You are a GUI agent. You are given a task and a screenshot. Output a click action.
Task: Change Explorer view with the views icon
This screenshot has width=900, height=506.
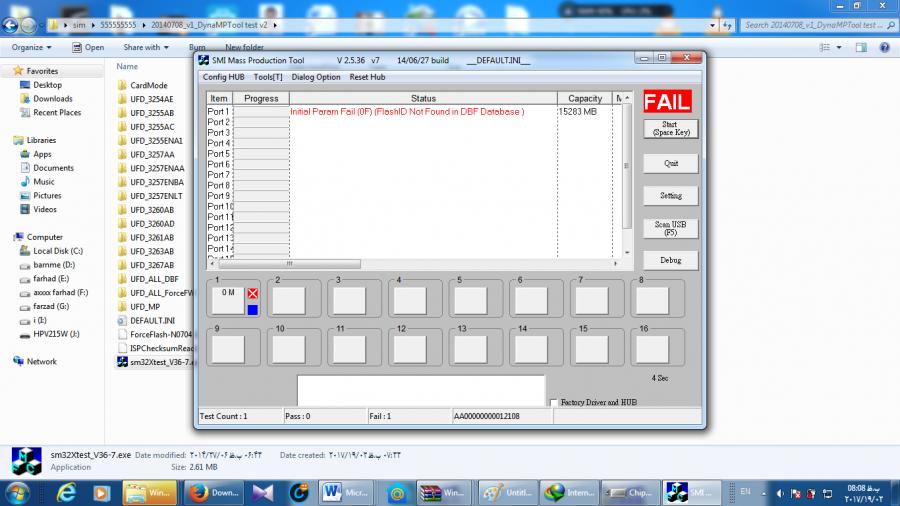pos(825,47)
